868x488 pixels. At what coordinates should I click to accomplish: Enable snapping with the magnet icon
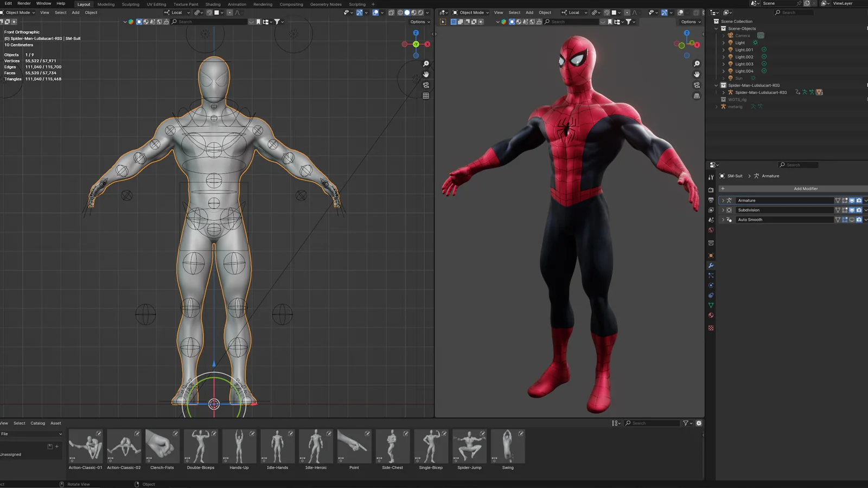[209, 12]
